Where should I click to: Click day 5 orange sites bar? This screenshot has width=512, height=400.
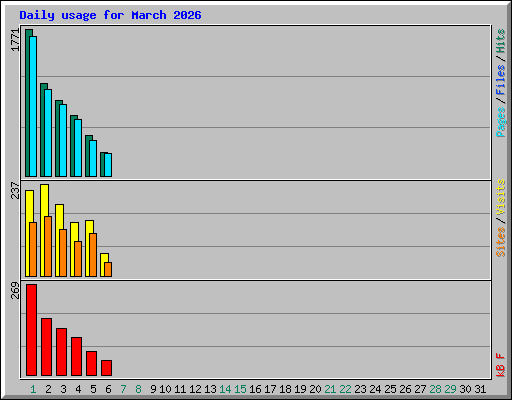coord(93,255)
